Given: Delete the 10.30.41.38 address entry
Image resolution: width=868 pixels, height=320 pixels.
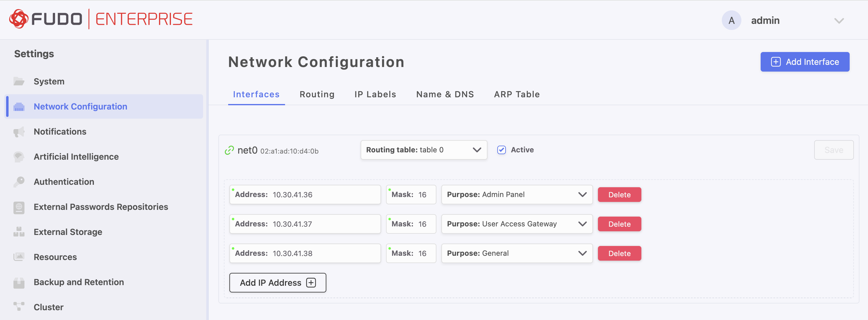Looking at the screenshot, I should coord(619,253).
